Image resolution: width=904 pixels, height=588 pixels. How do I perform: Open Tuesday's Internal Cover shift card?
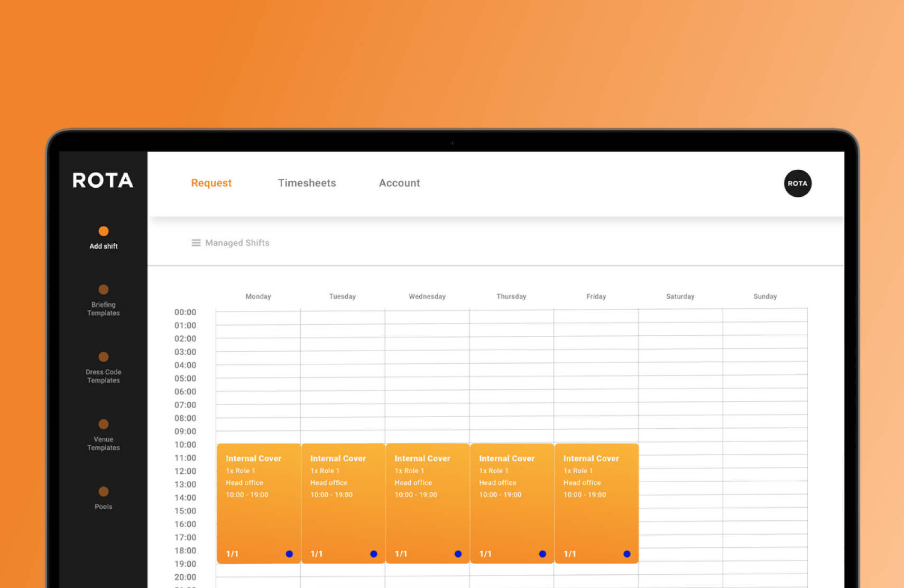click(343, 503)
